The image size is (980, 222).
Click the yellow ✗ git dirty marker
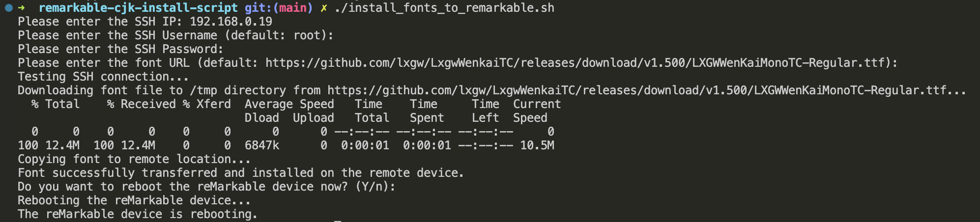coord(323,8)
